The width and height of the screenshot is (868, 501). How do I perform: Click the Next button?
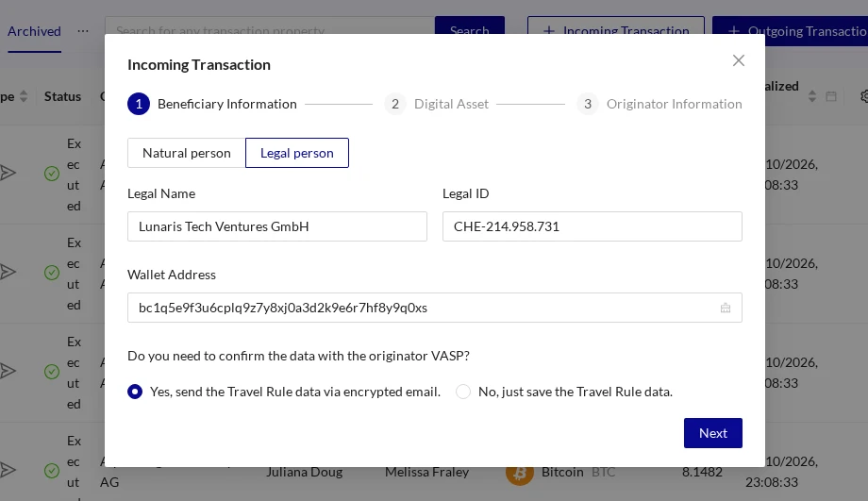pos(712,433)
